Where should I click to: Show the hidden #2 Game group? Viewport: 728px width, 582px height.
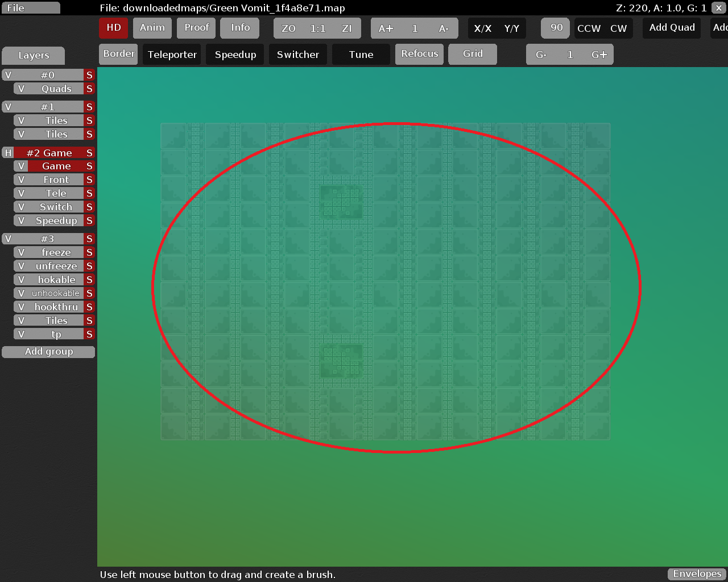[8, 153]
